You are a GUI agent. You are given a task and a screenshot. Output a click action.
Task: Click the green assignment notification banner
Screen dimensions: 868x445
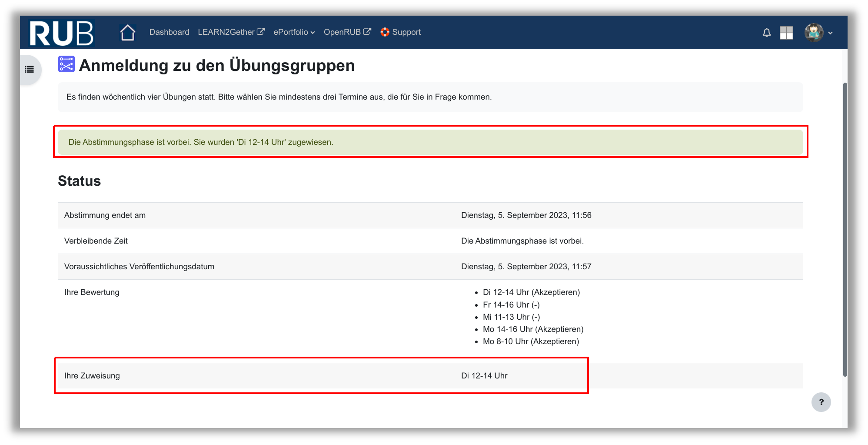[430, 142]
